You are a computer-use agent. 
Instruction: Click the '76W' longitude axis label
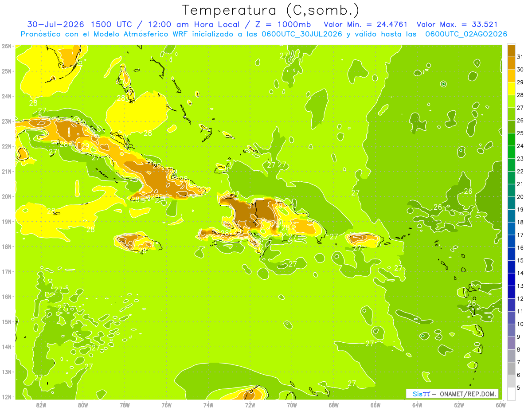point(166,405)
